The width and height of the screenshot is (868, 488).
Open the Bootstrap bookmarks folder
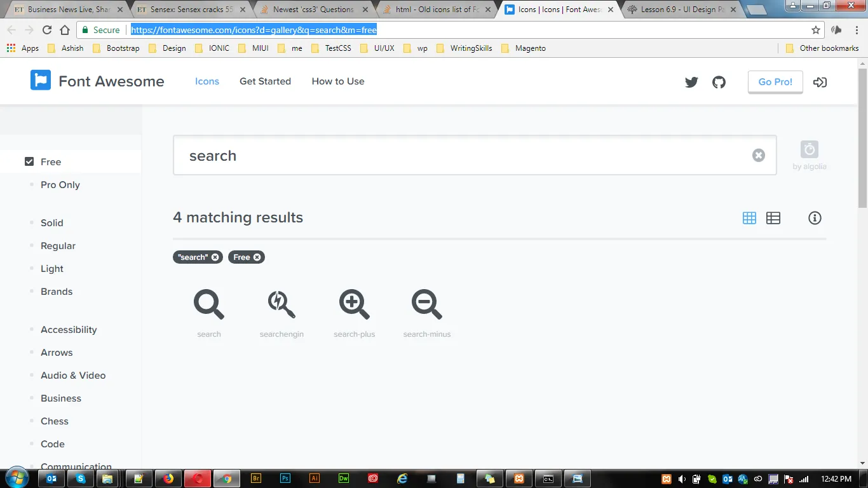[116, 48]
